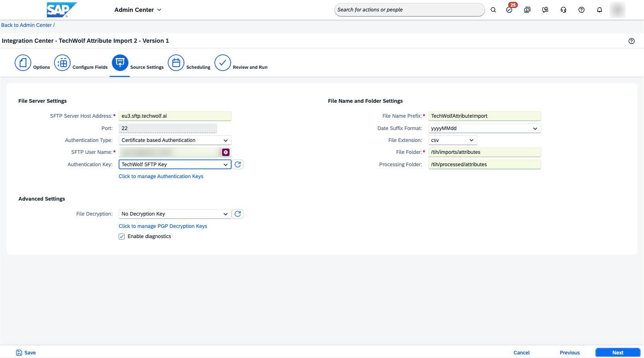Click the Integration Center page title text
This screenshot has height=358, width=644.
coord(86,41)
